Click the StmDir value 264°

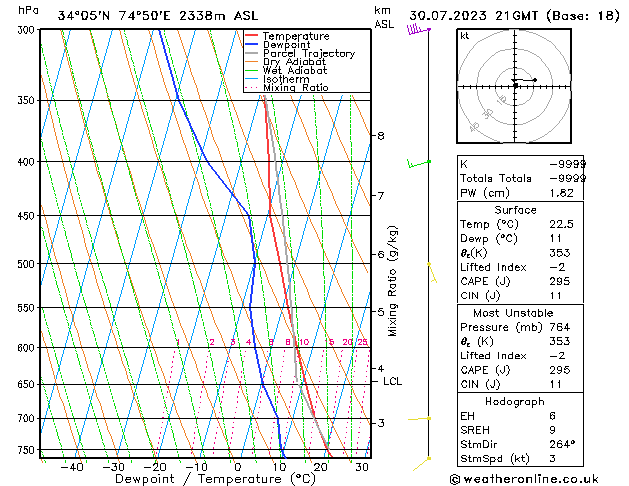[x=562, y=444]
